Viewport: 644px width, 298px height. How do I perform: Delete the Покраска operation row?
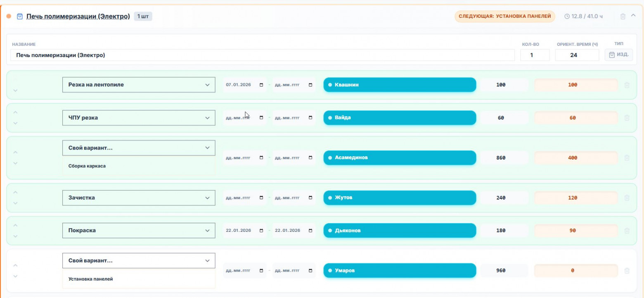click(627, 231)
